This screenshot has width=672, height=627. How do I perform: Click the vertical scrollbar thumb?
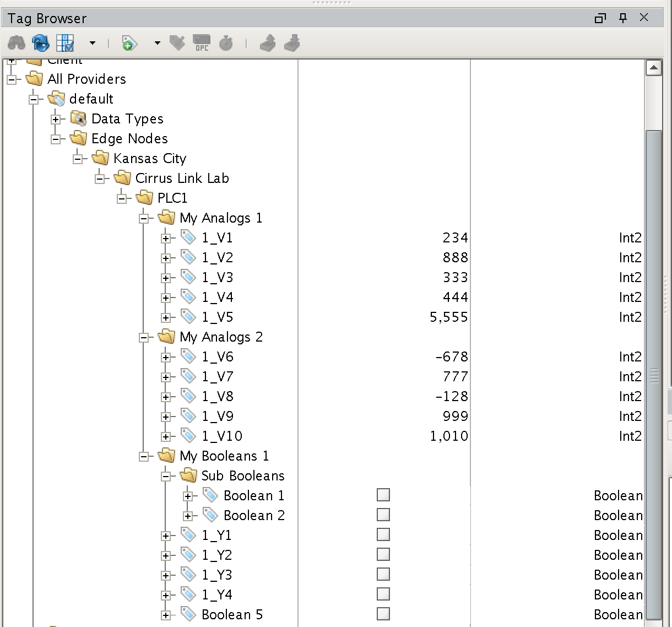(654, 375)
